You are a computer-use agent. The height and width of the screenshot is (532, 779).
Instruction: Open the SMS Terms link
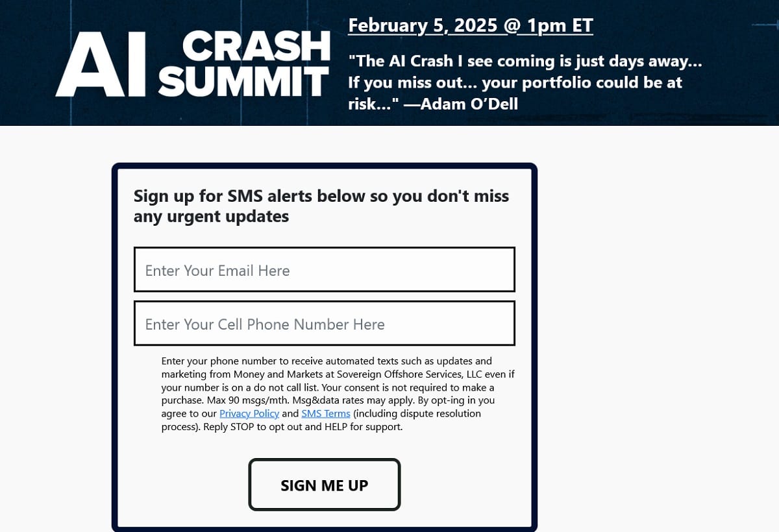pyautogui.click(x=326, y=413)
